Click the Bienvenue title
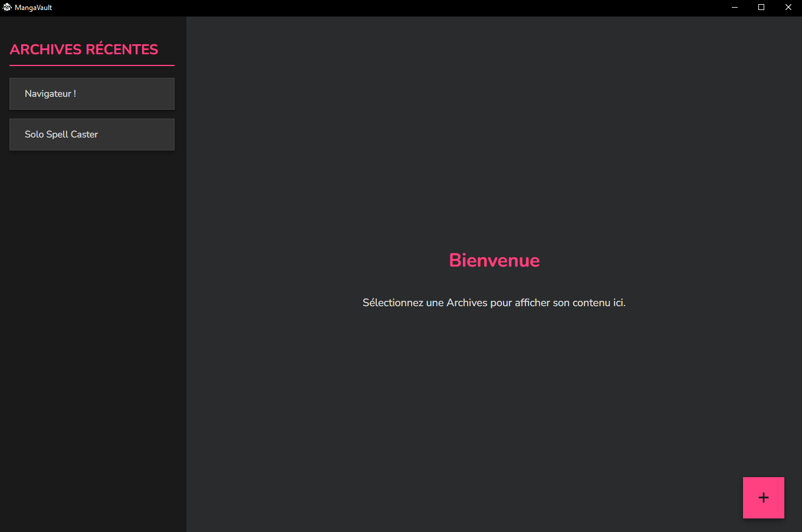This screenshot has width=802, height=532. [494, 260]
